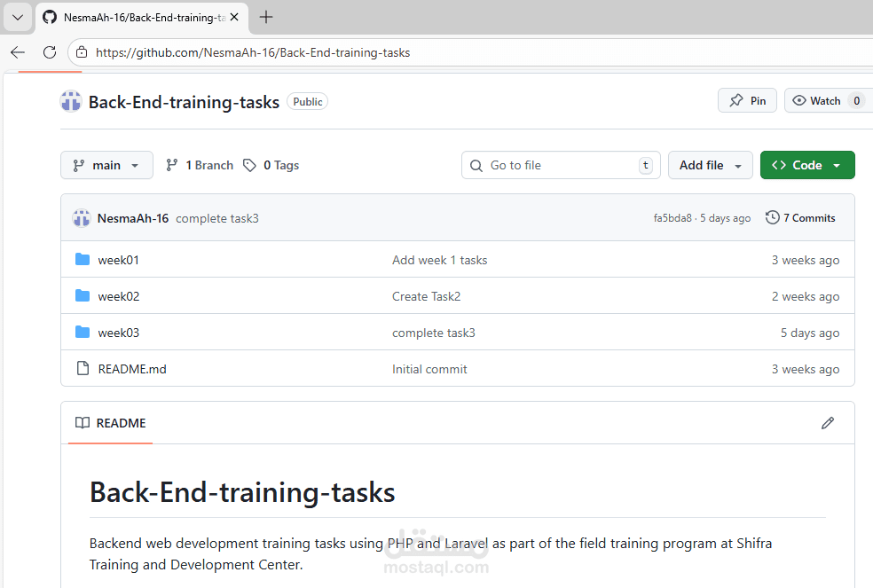
Task: Click the README.md file icon
Action: click(x=83, y=368)
